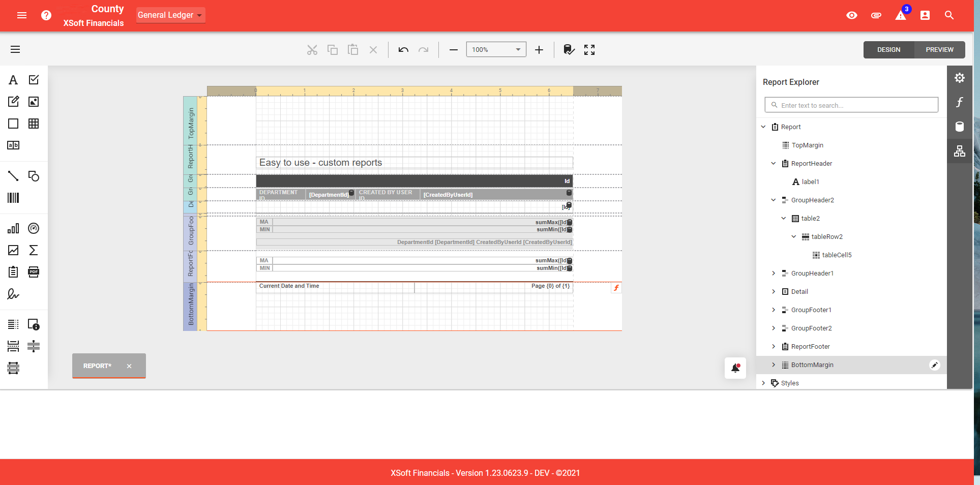Select the Check Box control tool
Image resolution: width=980 pixels, height=485 pixels.
34,80
